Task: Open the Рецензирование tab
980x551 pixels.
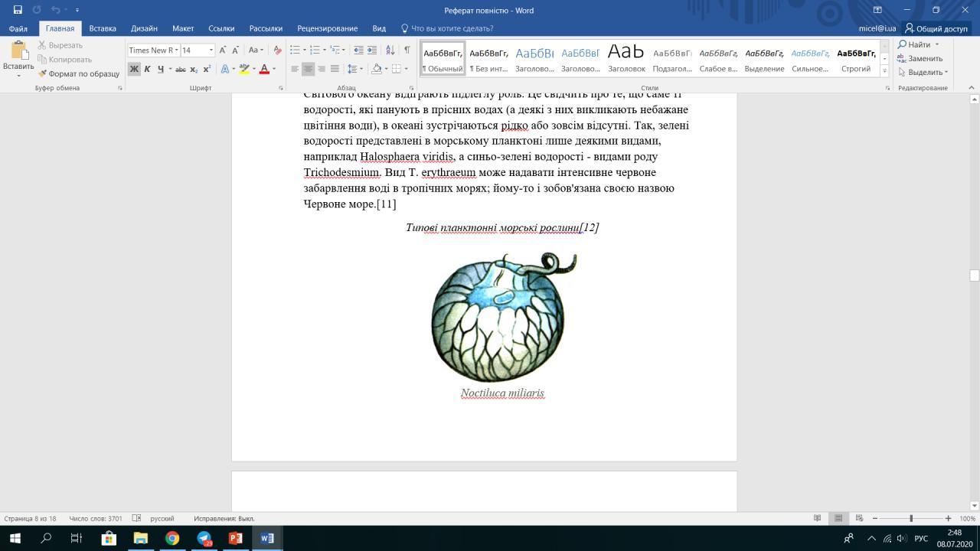Action: (327, 28)
